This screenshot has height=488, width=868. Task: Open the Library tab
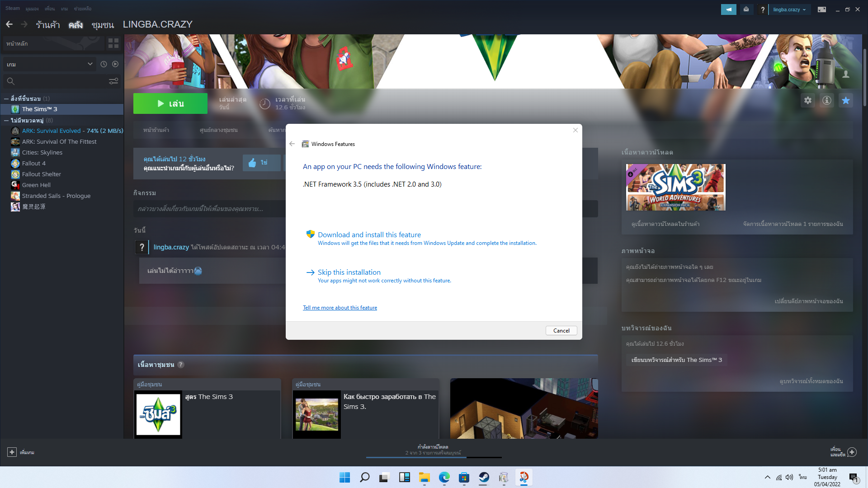[x=75, y=24]
